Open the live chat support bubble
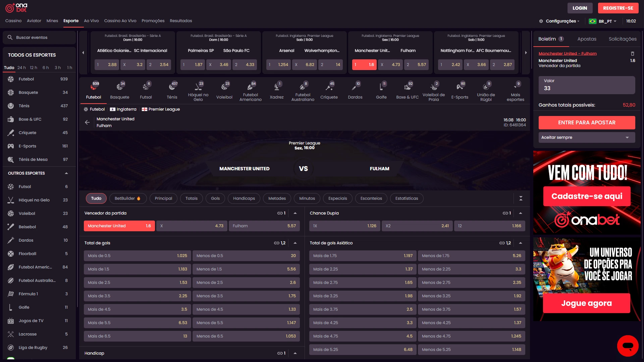644x362 pixels. 628,346
